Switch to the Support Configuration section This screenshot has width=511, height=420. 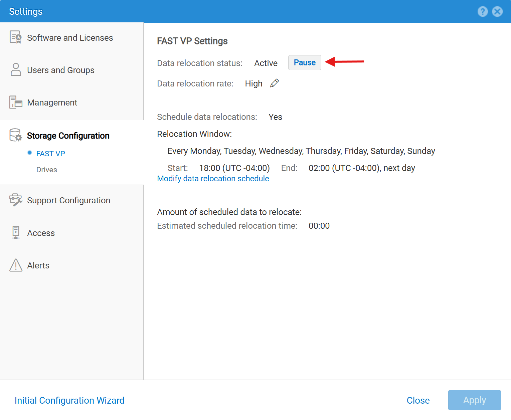(x=68, y=200)
